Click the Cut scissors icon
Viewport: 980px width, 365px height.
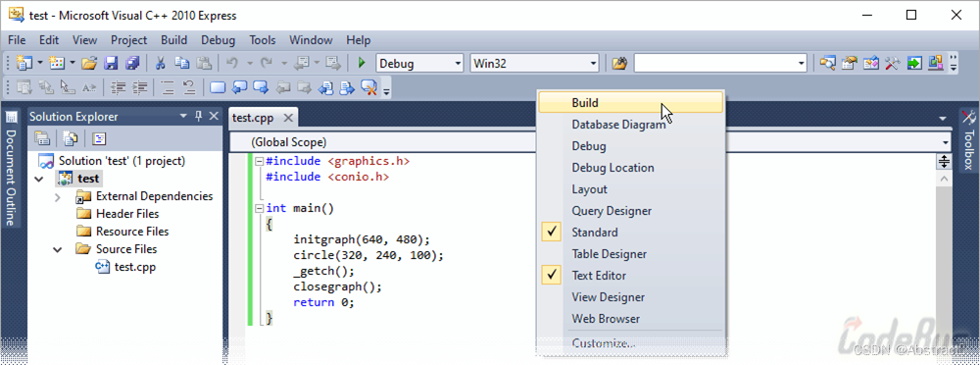click(160, 63)
